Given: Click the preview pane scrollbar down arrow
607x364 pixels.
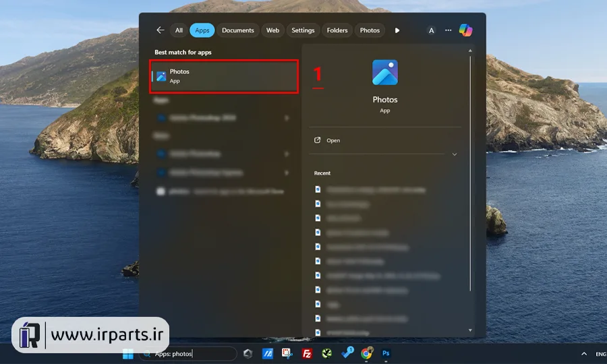Looking at the screenshot, I should [470, 330].
